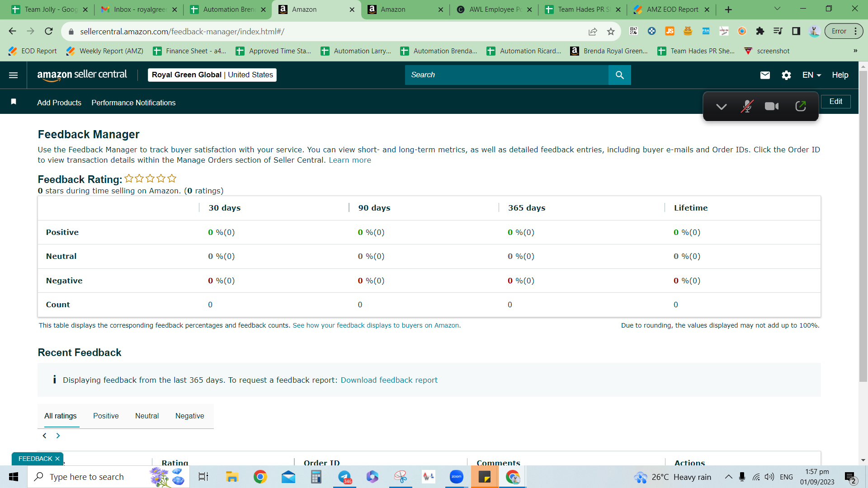868x488 pixels.
Task: Open the Zoom app in taskbar
Action: (x=457, y=477)
